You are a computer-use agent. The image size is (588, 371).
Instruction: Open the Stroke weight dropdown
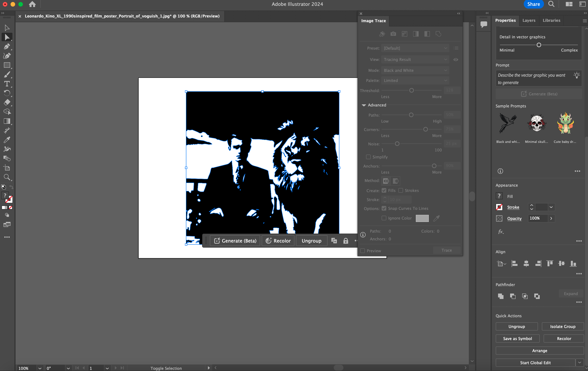[x=551, y=207]
